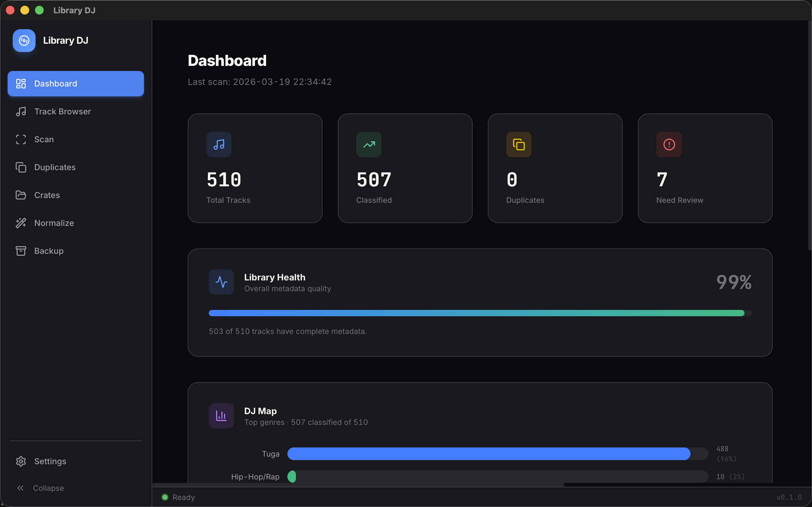
Task: Click the DJ Map bar chart icon
Action: tap(221, 415)
